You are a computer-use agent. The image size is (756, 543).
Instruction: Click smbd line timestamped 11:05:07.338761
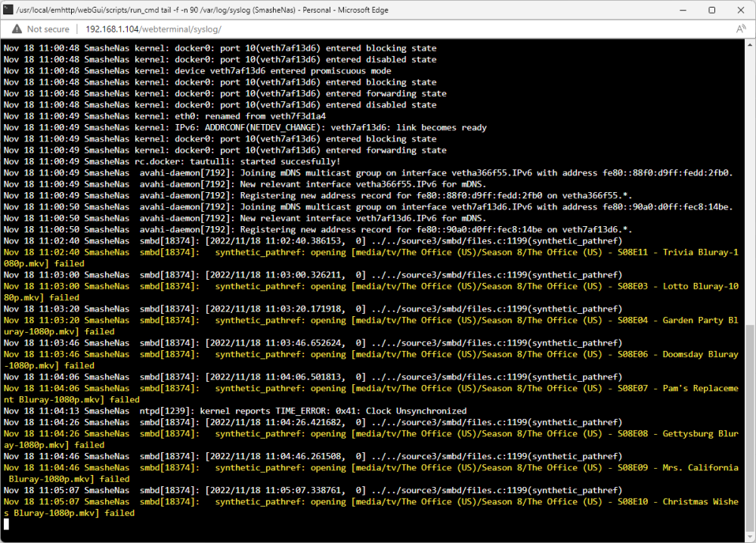pyautogui.click(x=313, y=490)
